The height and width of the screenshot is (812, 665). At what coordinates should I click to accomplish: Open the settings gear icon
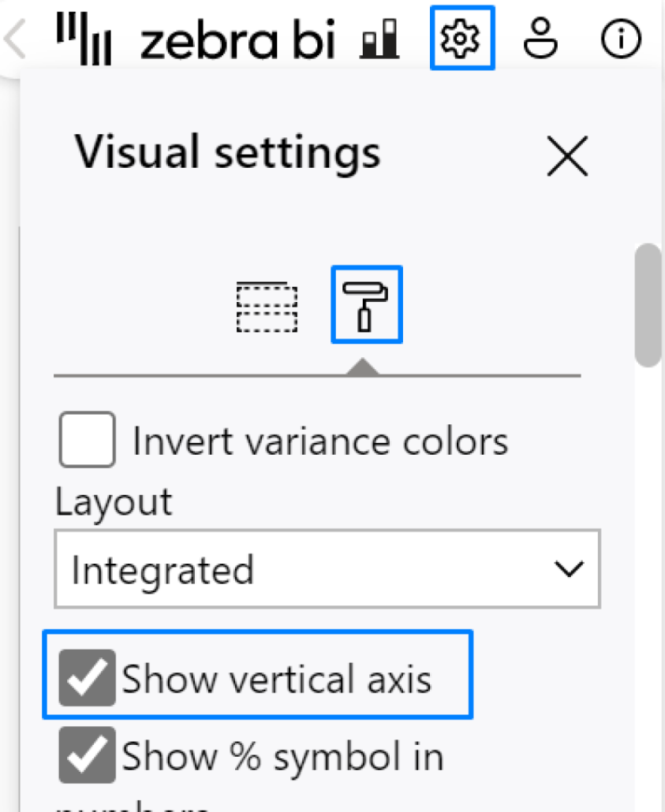(462, 36)
